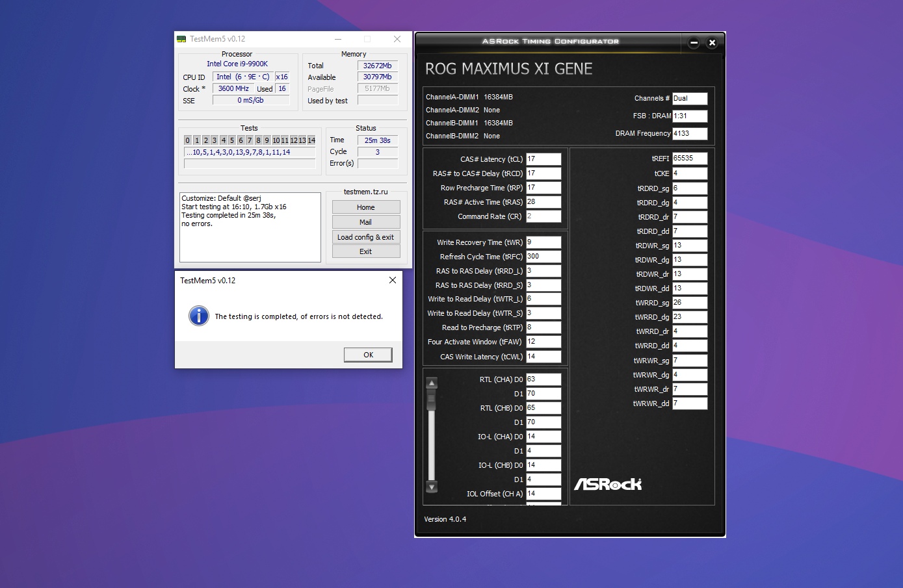Click the tRDRD_dg value field
This screenshot has width=903, height=588.
click(x=690, y=203)
